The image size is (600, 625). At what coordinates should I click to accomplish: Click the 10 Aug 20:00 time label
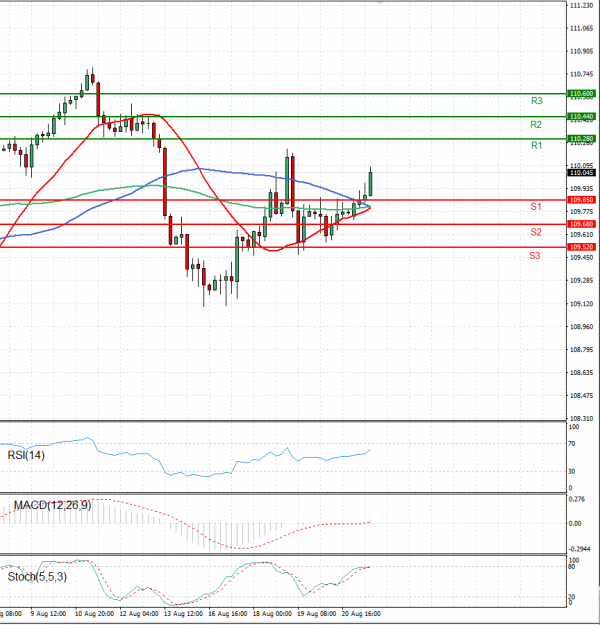[94, 613]
